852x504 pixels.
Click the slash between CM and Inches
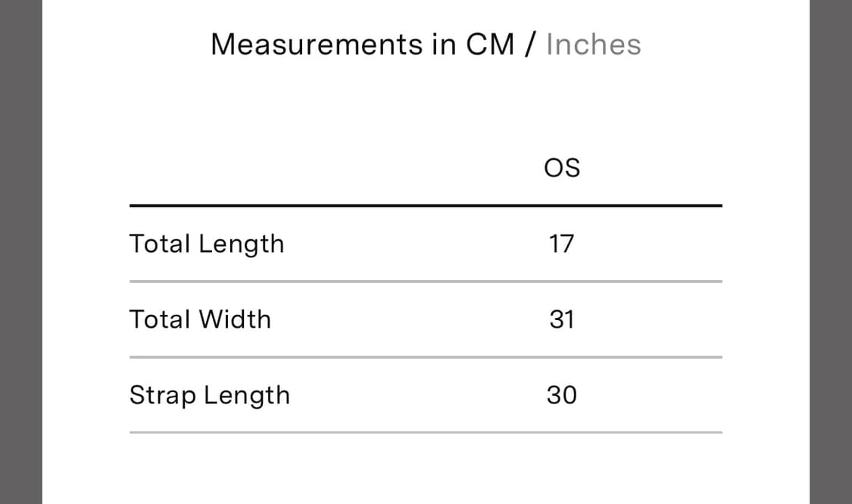tap(530, 45)
